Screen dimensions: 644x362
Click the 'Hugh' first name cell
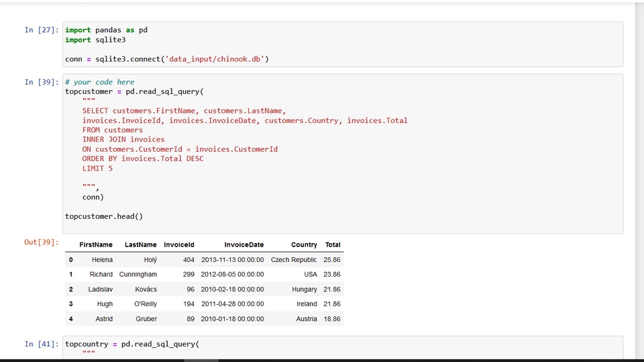click(105, 304)
